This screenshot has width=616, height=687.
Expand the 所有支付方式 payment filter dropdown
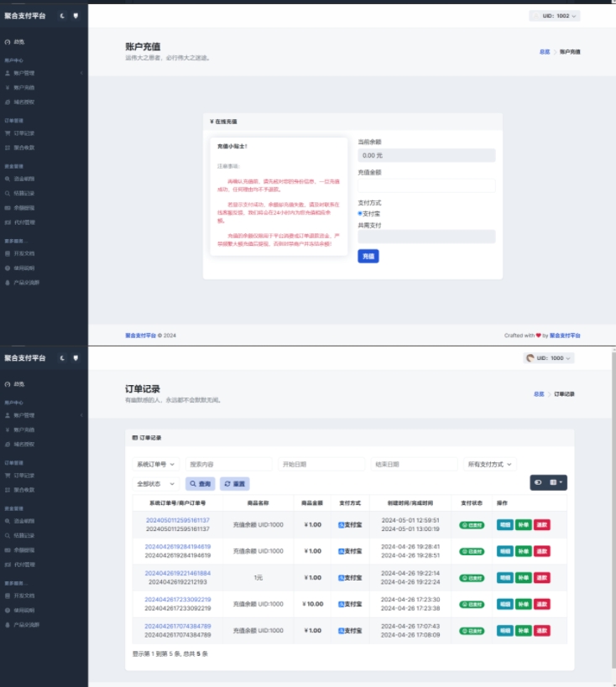point(490,464)
